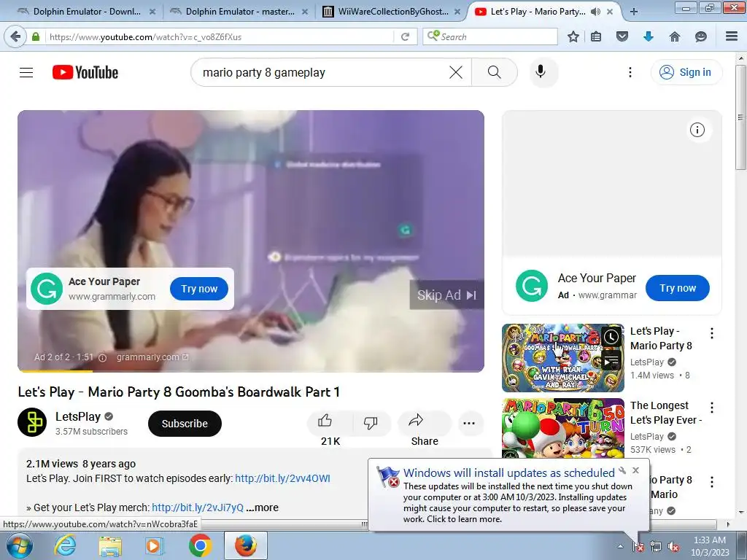Open the downloads arrow icon
This screenshot has width=747, height=560.
tap(649, 36)
